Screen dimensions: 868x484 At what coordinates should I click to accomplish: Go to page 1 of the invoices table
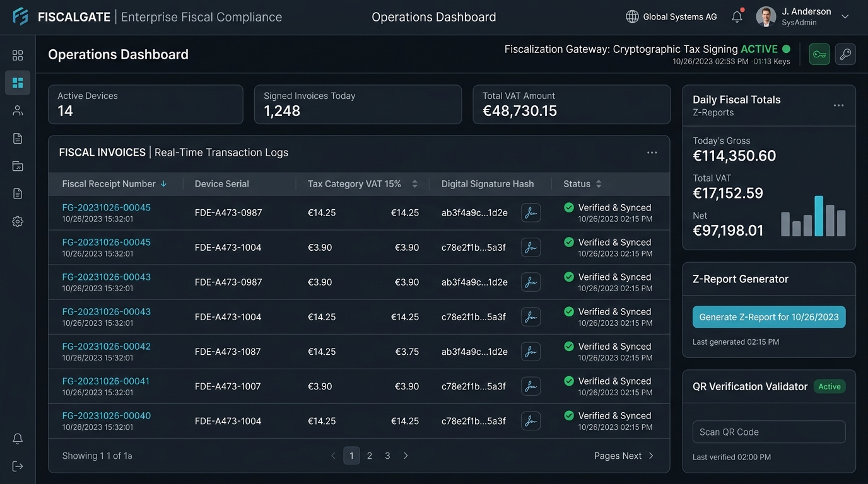[x=351, y=456]
